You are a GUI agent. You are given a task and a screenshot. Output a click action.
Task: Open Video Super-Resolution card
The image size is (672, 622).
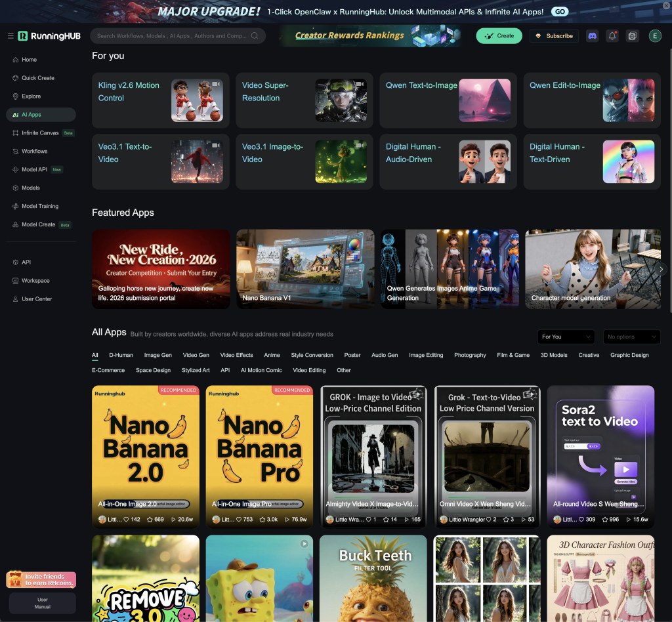click(x=304, y=100)
